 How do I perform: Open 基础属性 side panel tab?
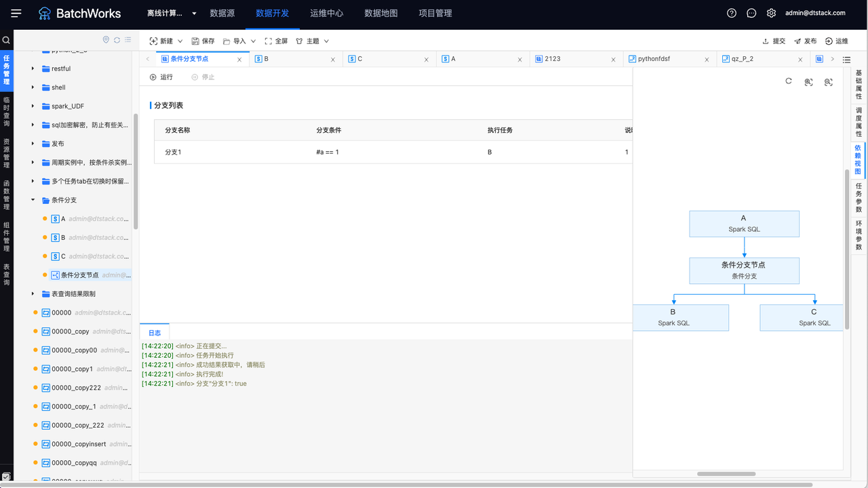pyautogui.click(x=859, y=85)
